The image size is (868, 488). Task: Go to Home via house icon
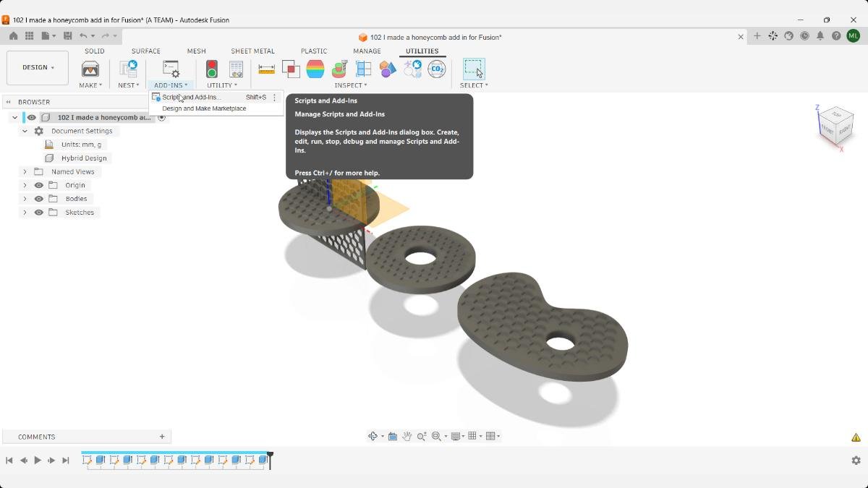(x=14, y=36)
